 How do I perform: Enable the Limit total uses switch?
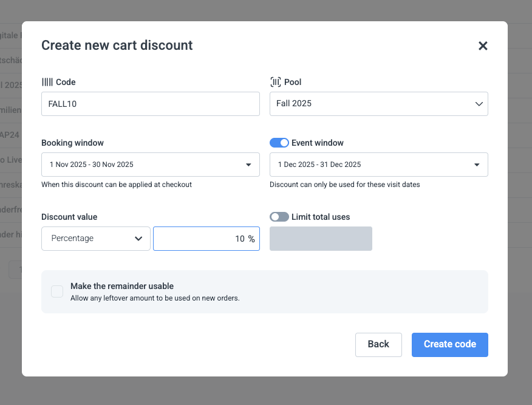[279, 217]
